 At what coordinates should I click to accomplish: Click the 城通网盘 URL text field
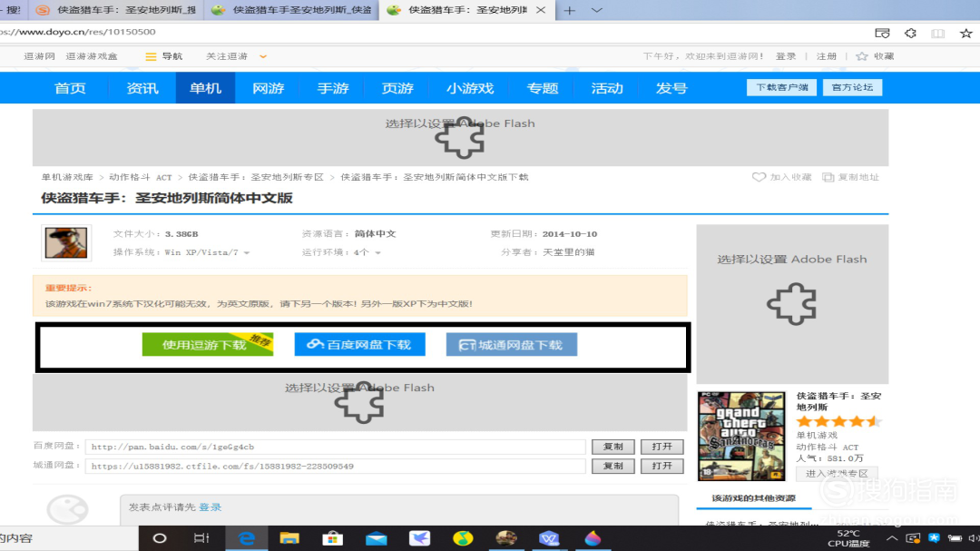[335, 466]
